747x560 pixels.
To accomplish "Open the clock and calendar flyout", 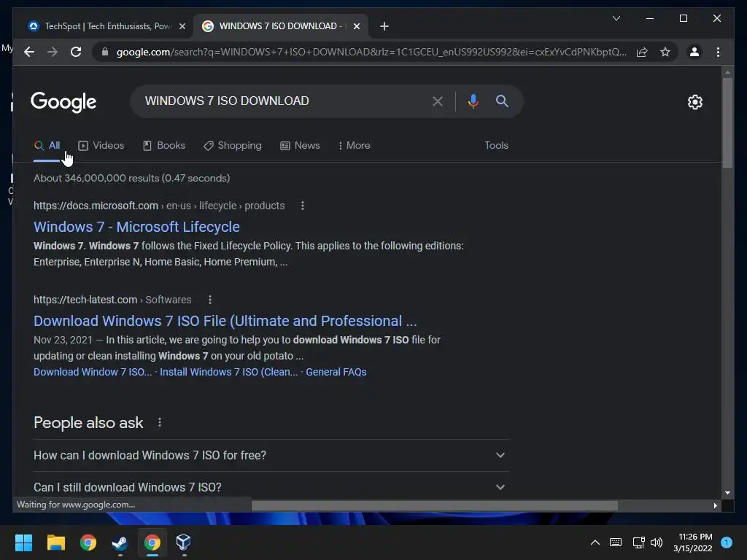I will pyautogui.click(x=693, y=542).
